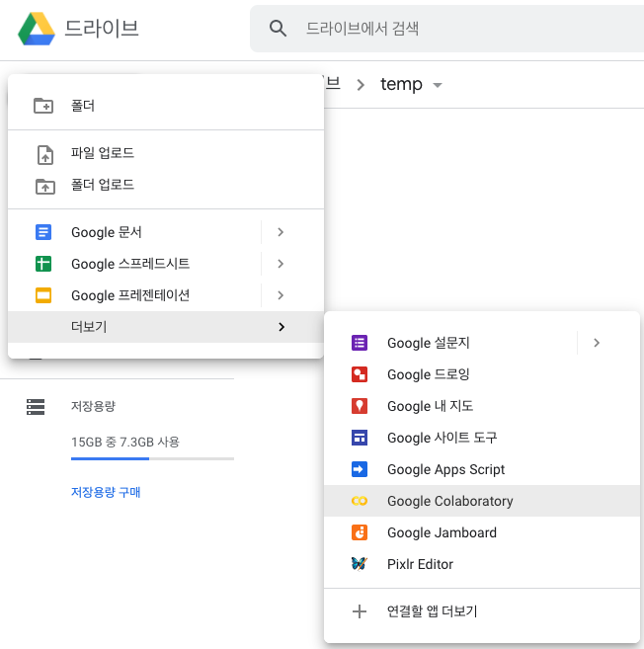
Task: Click the storage icon in sidebar
Action: pos(36,407)
